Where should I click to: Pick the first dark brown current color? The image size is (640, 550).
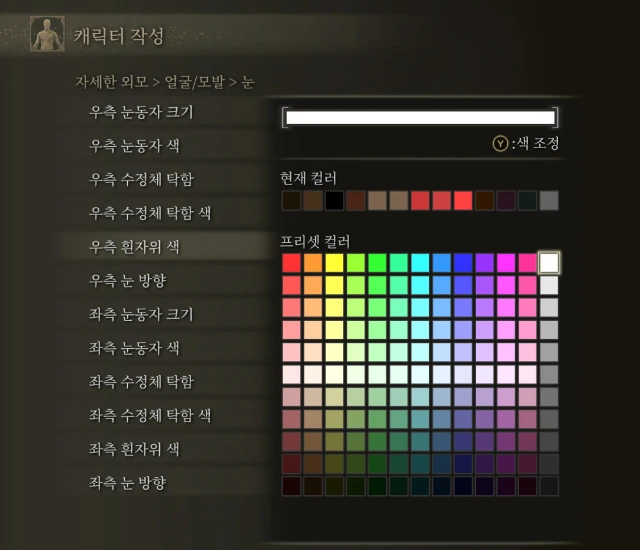click(291, 201)
